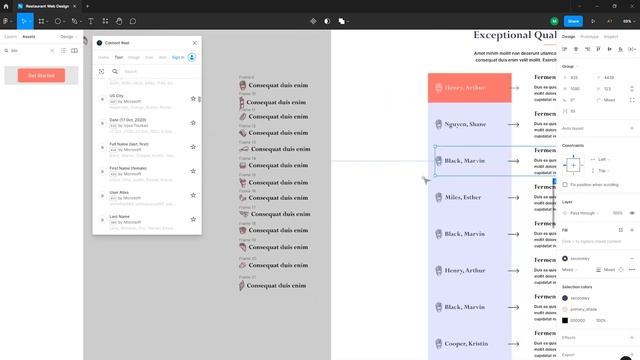Add an effect
This screenshot has height=360, width=640.
(x=632, y=338)
